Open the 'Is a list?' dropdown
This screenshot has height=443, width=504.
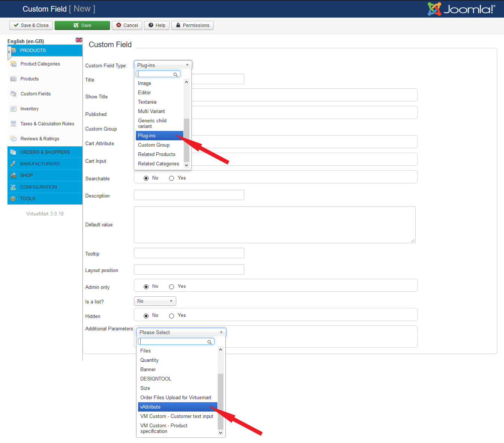pos(155,301)
